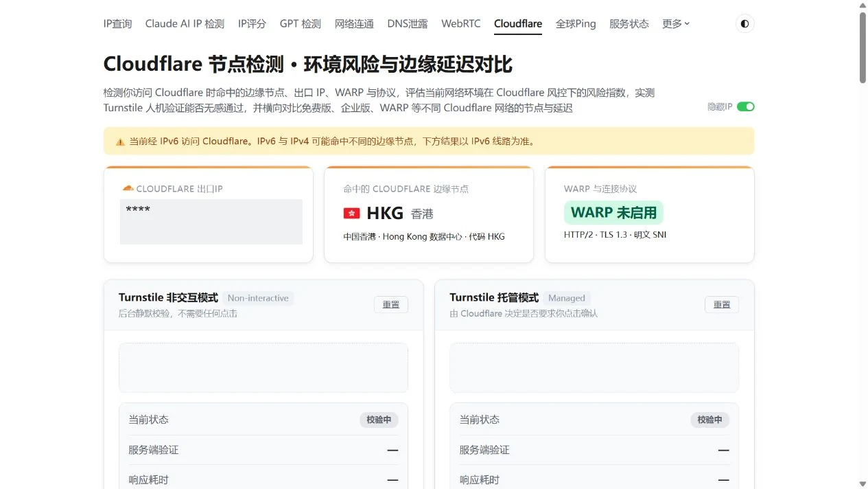This screenshot has height=489, width=868.
Task: Click the WARP 与连接协议 label
Action: 600,189
